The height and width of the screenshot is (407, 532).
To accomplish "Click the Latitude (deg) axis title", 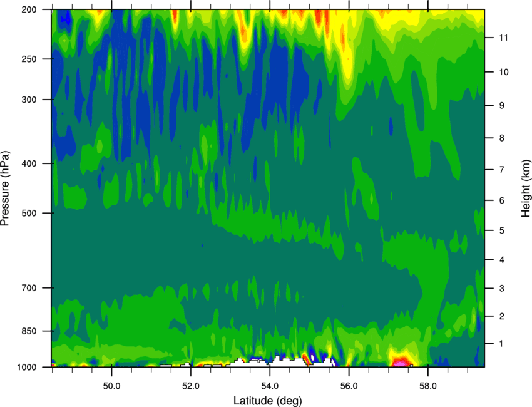I will click(x=267, y=401).
